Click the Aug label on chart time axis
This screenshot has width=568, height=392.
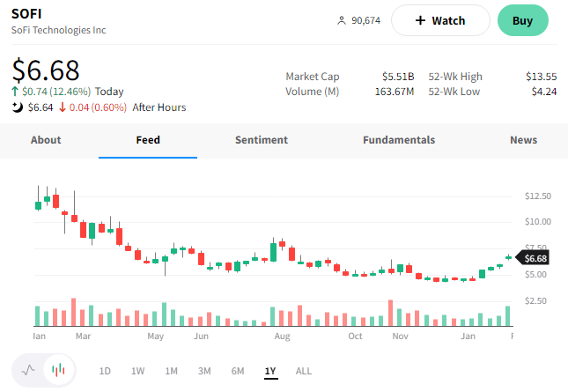pyautogui.click(x=282, y=337)
